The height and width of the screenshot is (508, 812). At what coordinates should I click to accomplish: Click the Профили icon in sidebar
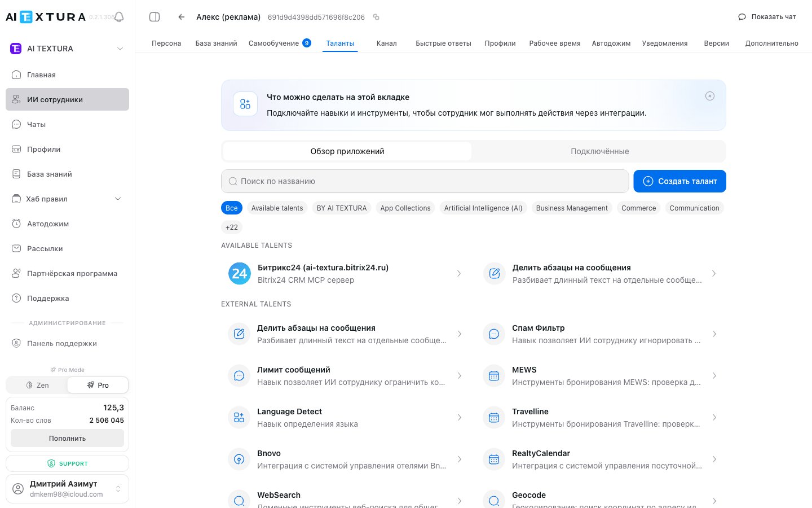point(16,149)
